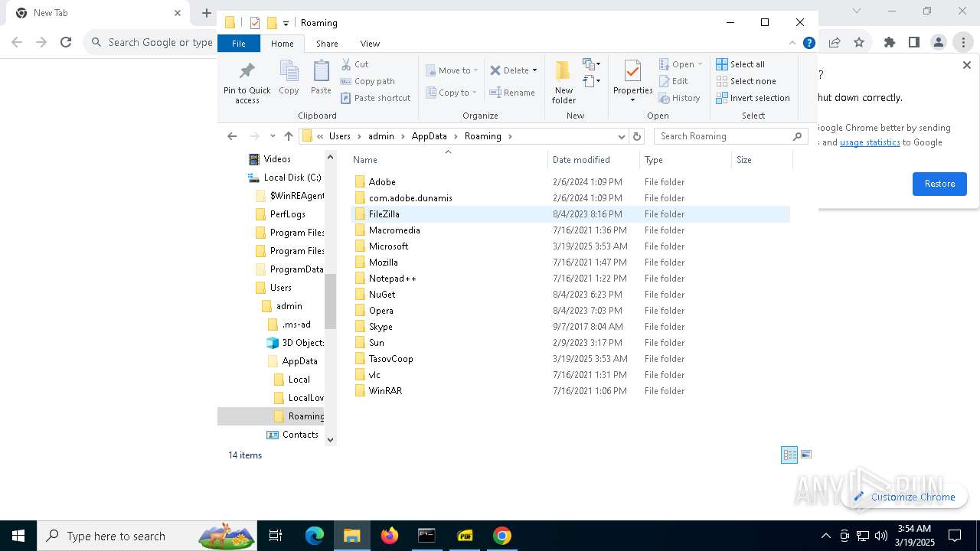Click the Copy ribbon icon
This screenshot has width=980, height=551.
[x=289, y=78]
